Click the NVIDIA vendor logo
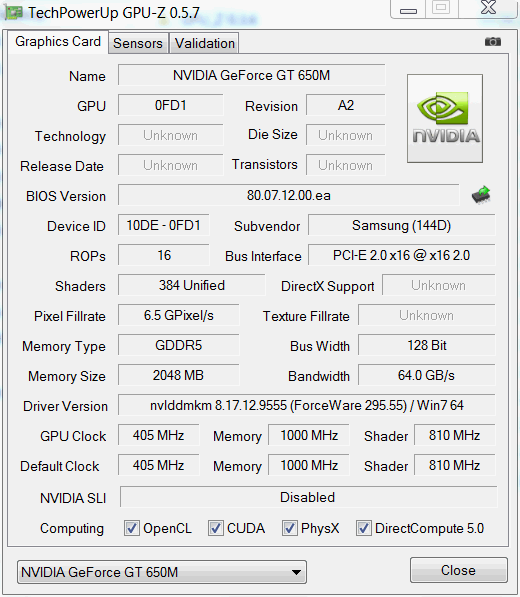This screenshot has width=520, height=597. 445,118
